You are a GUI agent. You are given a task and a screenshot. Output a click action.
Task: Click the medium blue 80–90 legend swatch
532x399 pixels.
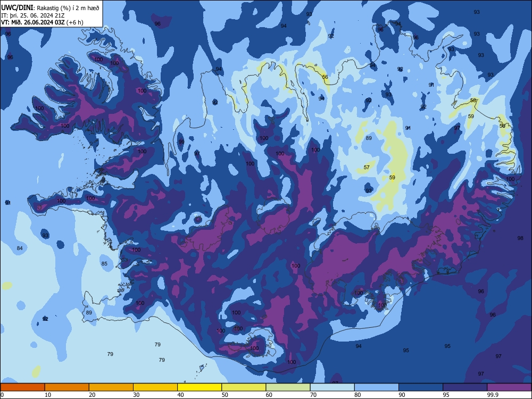click(x=377, y=387)
